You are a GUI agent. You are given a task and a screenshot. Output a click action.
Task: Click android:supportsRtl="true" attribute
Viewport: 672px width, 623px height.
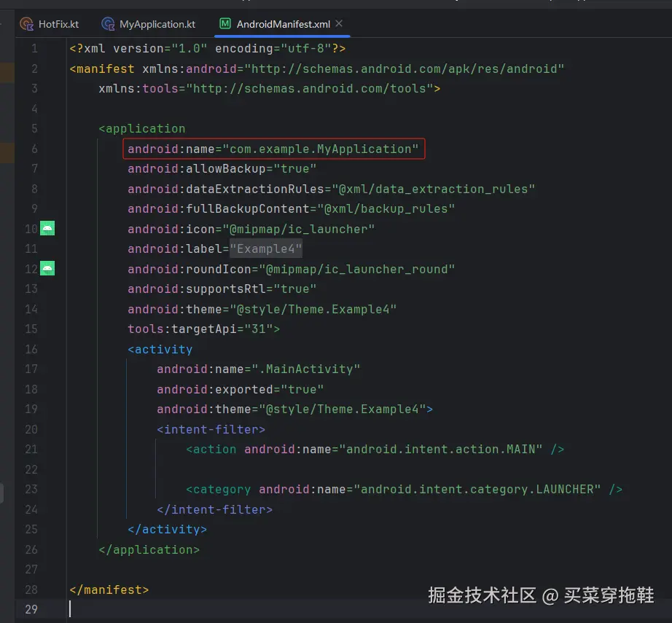222,289
